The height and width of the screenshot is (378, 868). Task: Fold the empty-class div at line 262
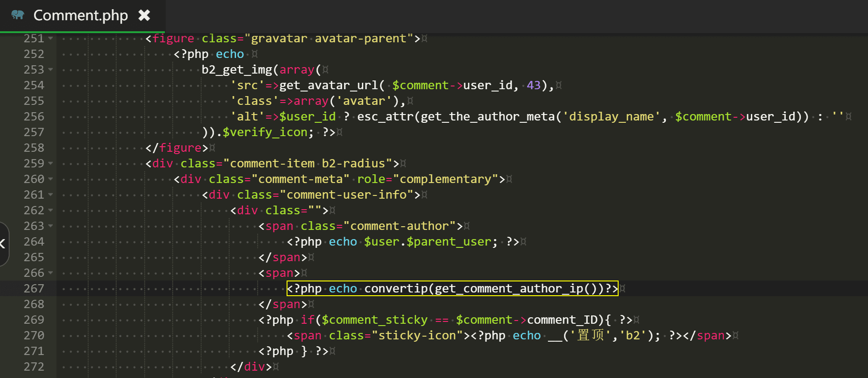pyautogui.click(x=51, y=211)
